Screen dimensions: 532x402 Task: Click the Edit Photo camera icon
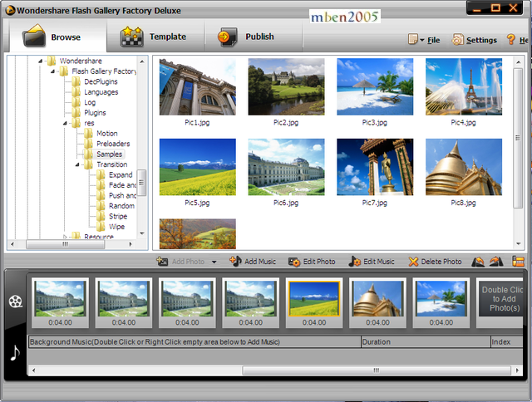[293, 262]
